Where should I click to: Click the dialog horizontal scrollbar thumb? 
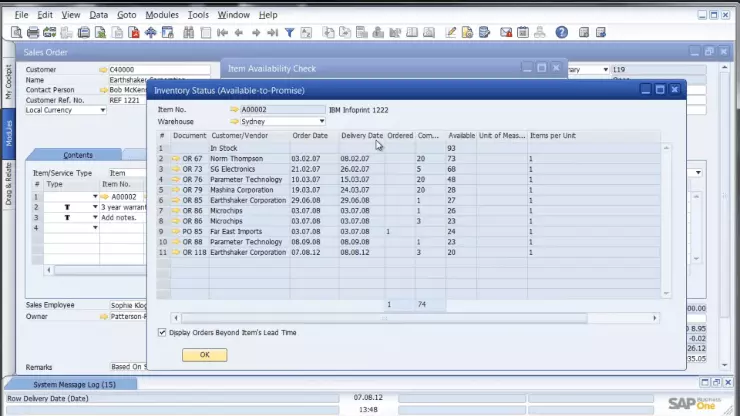point(384,318)
